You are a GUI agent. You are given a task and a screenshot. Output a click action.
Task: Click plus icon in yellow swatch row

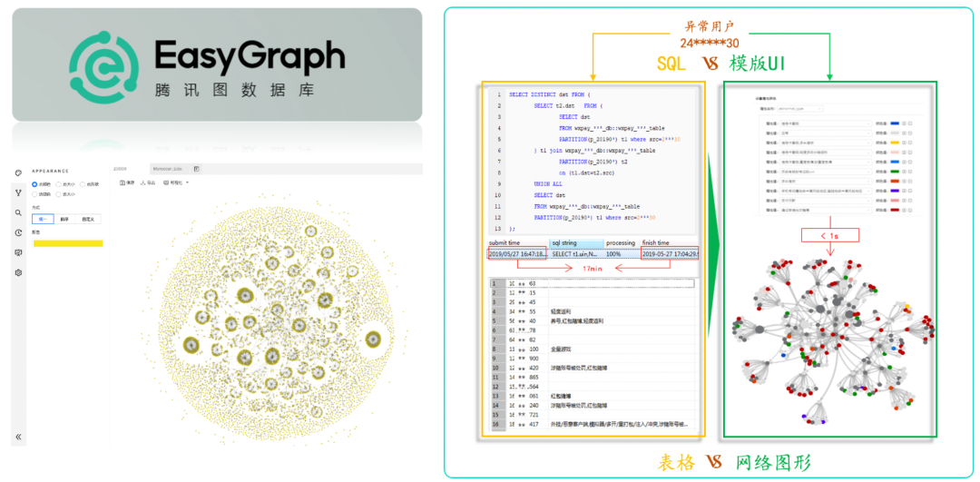(904, 143)
